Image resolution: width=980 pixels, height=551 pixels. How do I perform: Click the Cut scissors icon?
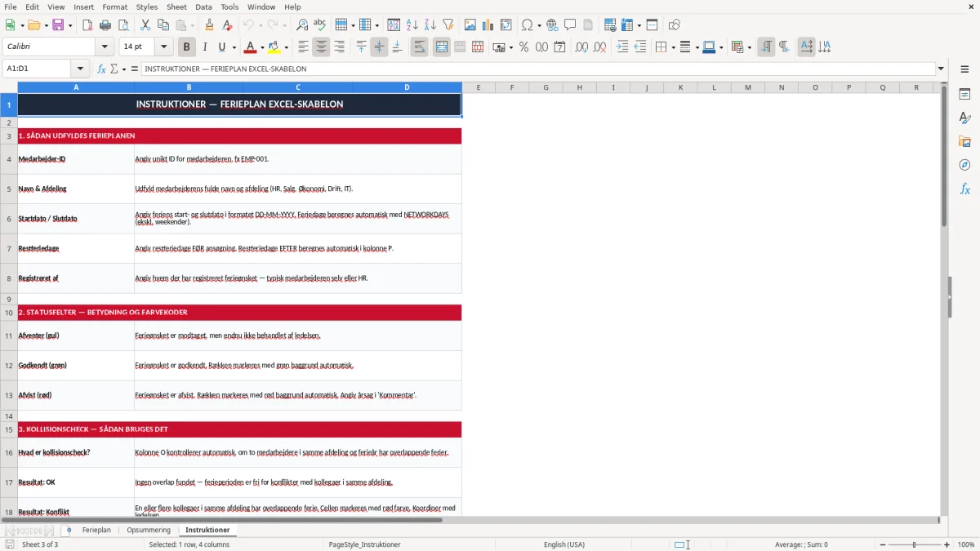click(145, 25)
